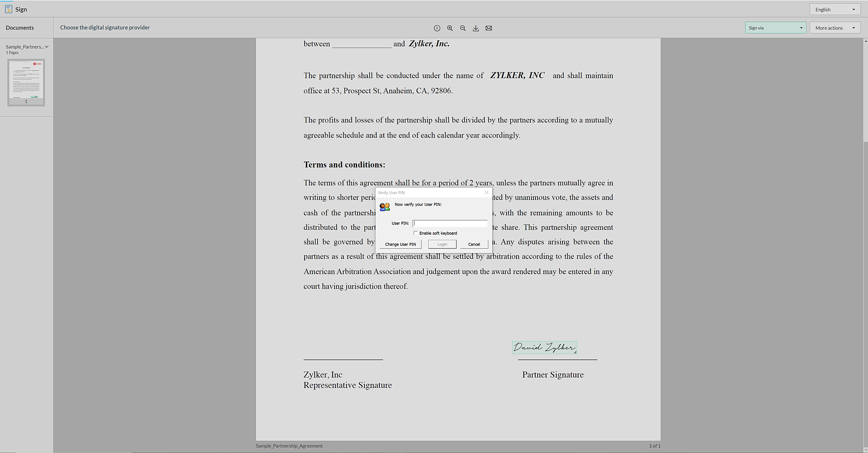Download the document
Image resolution: width=868 pixels, height=453 pixels.
[476, 28]
